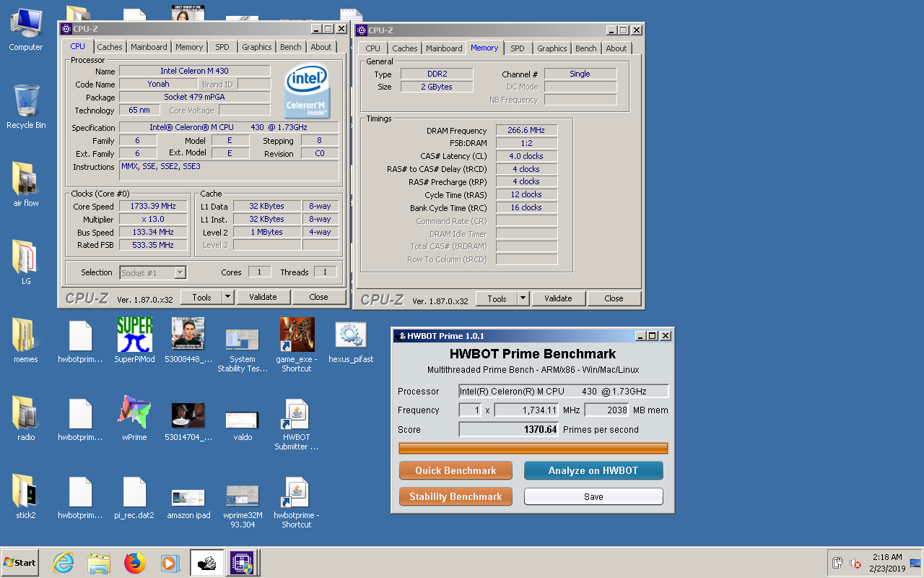Launch Internet Explorer from taskbar
Viewport: 924px width, 578px height.
(x=64, y=563)
